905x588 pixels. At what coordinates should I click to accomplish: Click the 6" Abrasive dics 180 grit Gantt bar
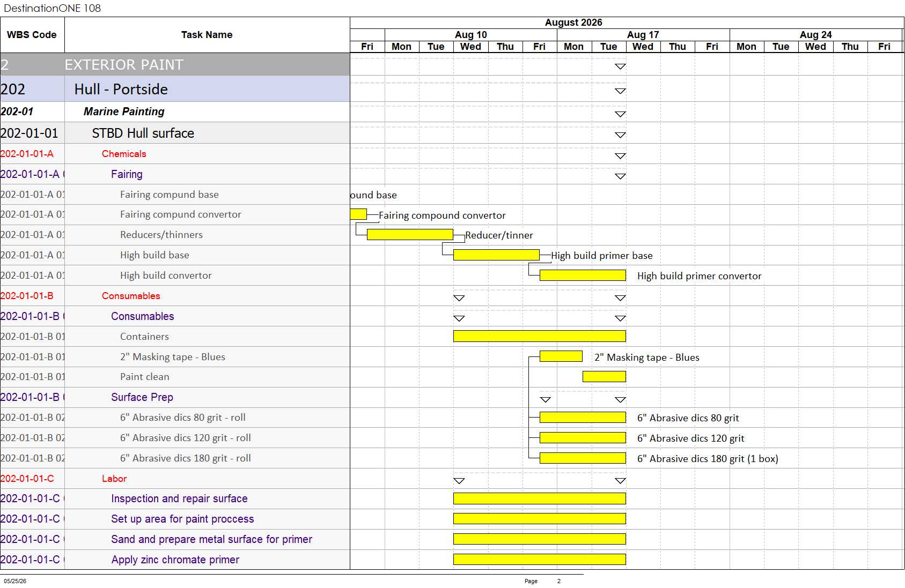tap(583, 458)
